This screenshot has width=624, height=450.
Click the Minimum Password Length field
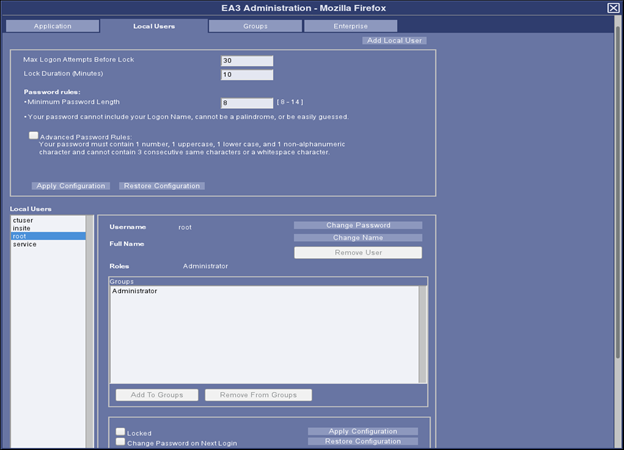tap(247, 103)
